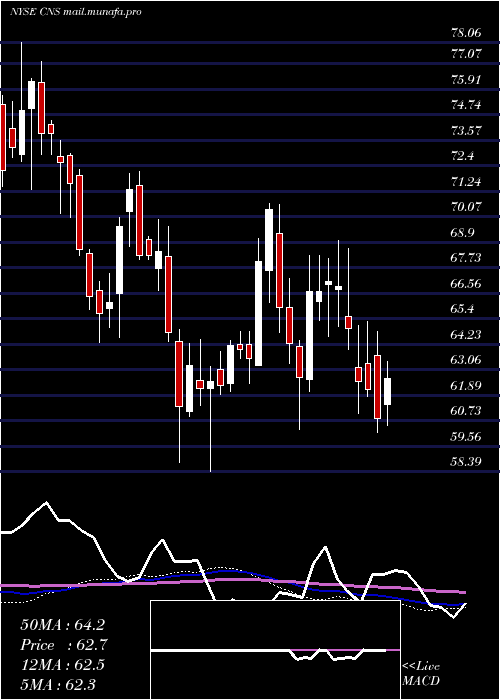The width and height of the screenshot is (500, 700).
Task: Click the '<<Live MACD' label
Action: (421, 674)
